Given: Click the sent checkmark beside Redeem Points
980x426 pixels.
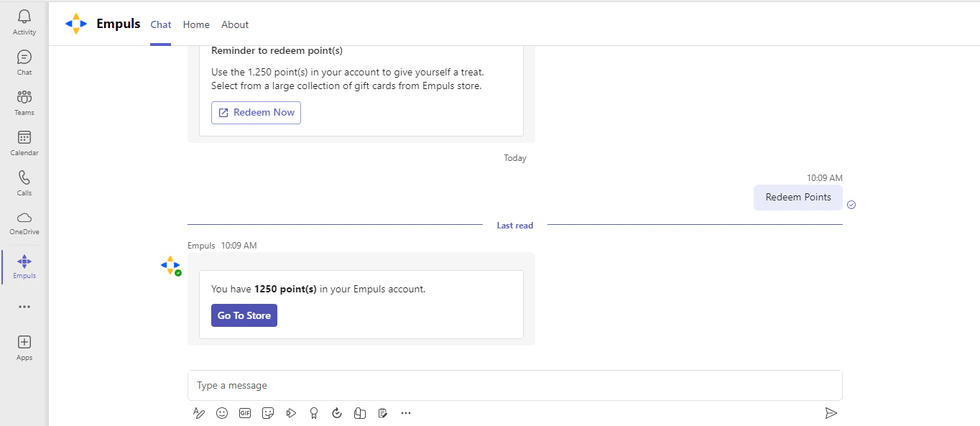Looking at the screenshot, I should (x=851, y=205).
